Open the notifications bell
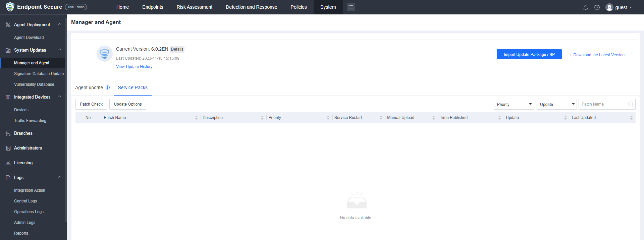The height and width of the screenshot is (240, 644). [586, 7]
